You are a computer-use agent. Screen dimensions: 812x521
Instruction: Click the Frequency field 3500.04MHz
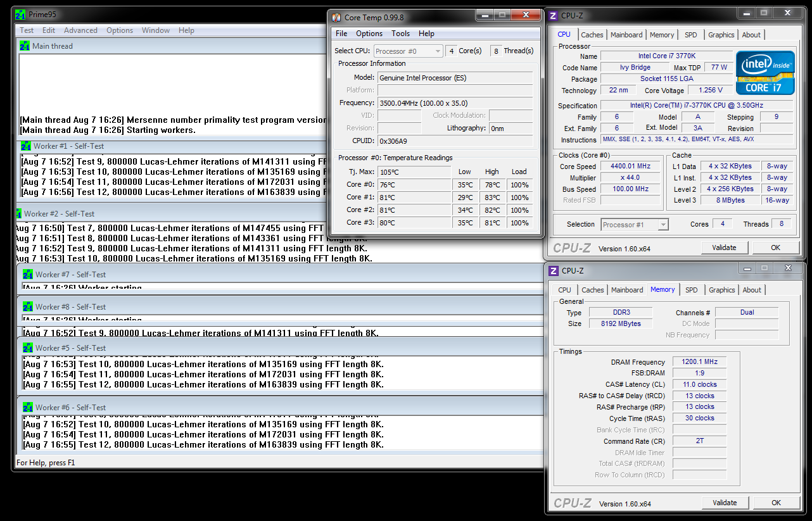tap(455, 103)
